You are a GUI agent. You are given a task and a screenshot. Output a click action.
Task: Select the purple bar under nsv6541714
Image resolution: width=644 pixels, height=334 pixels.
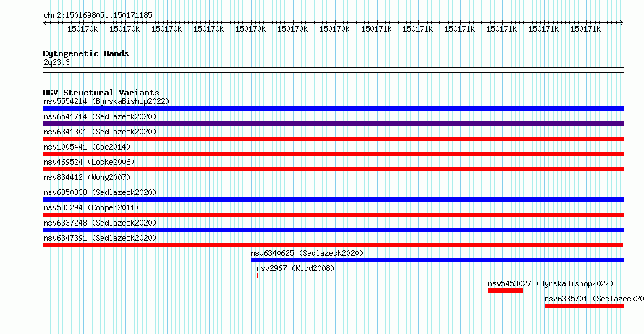pos(333,124)
